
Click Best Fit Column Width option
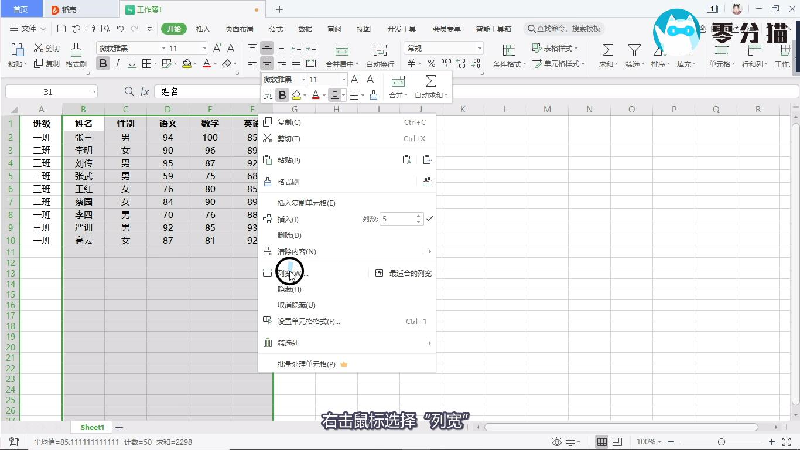tap(403, 272)
